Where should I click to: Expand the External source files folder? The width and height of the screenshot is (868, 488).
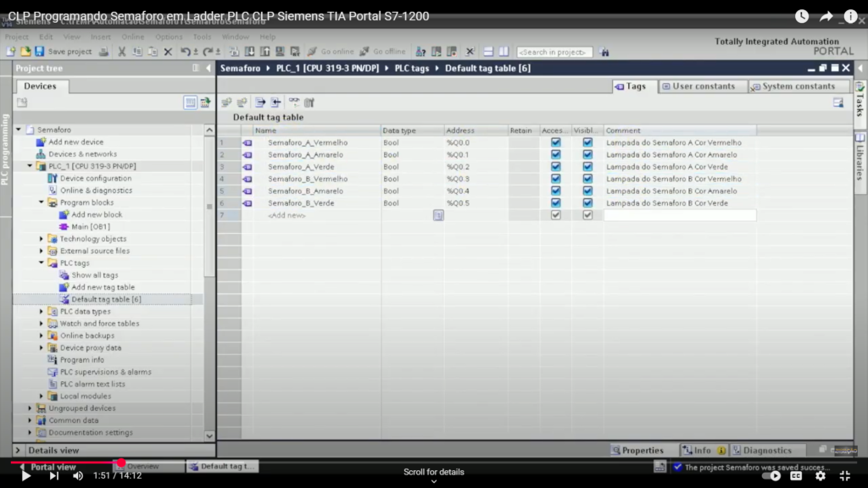coord(42,251)
